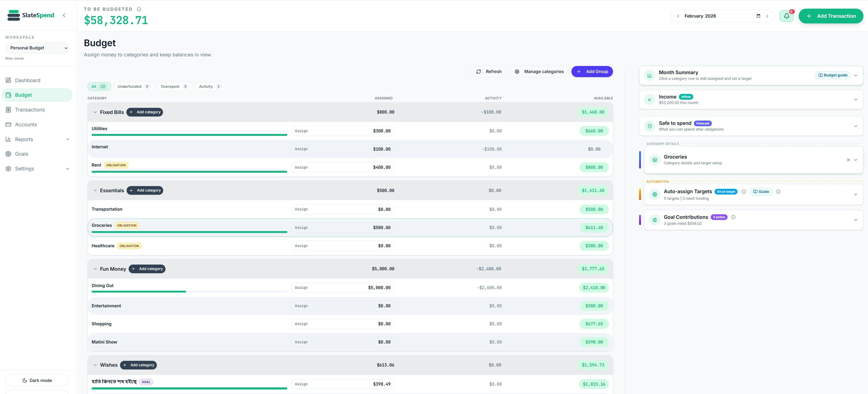This screenshot has width=868, height=394.
Task: Select the Transactions sidebar icon
Action: tap(8, 109)
